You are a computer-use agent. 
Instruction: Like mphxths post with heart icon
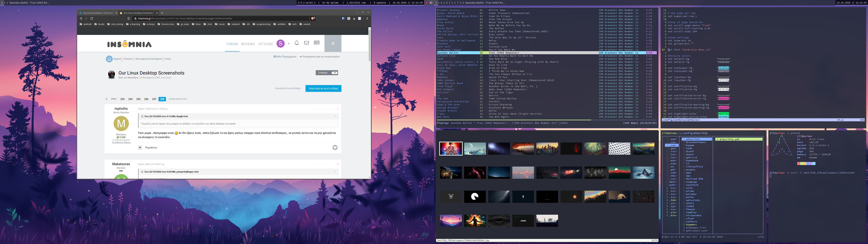335,148
